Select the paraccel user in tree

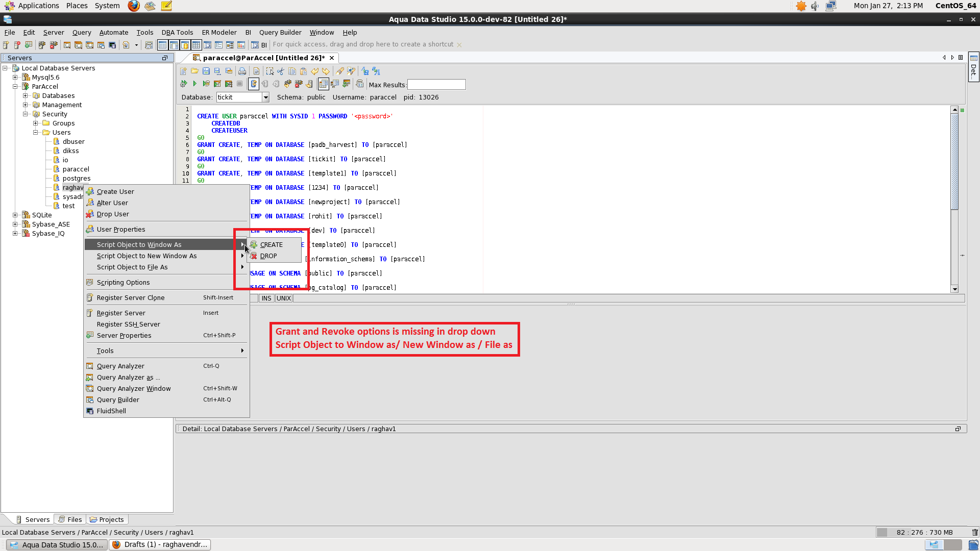coord(76,169)
